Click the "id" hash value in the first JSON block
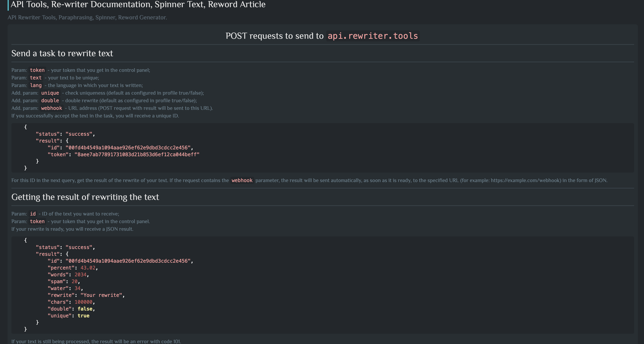This screenshot has width=644, height=344. (128, 148)
